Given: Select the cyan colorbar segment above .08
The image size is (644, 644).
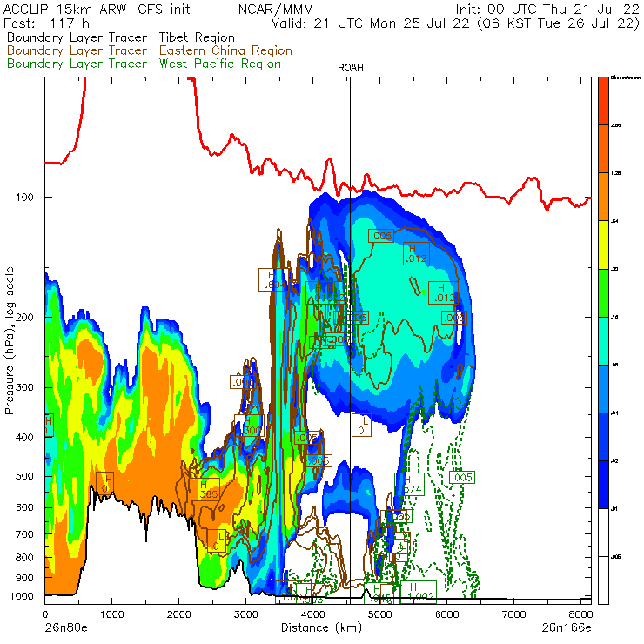Looking at the screenshot, I should 603,341.
